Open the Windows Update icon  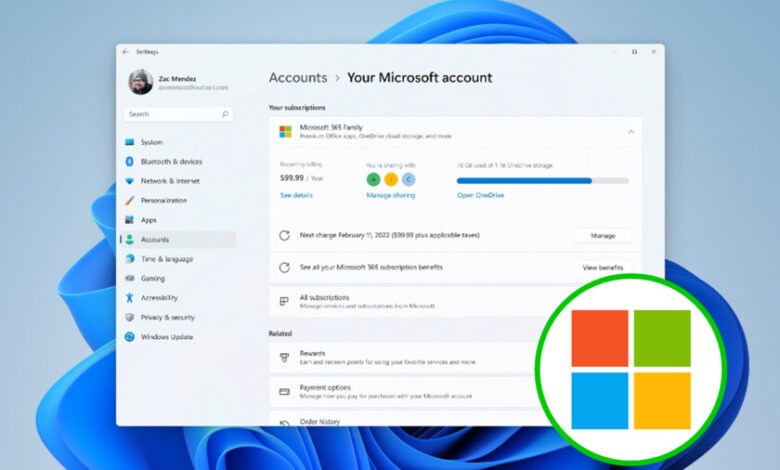pos(129,337)
